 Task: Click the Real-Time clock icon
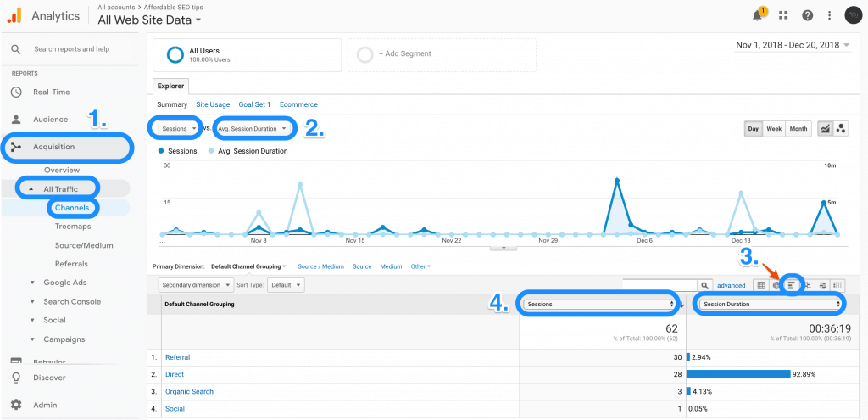tap(16, 92)
